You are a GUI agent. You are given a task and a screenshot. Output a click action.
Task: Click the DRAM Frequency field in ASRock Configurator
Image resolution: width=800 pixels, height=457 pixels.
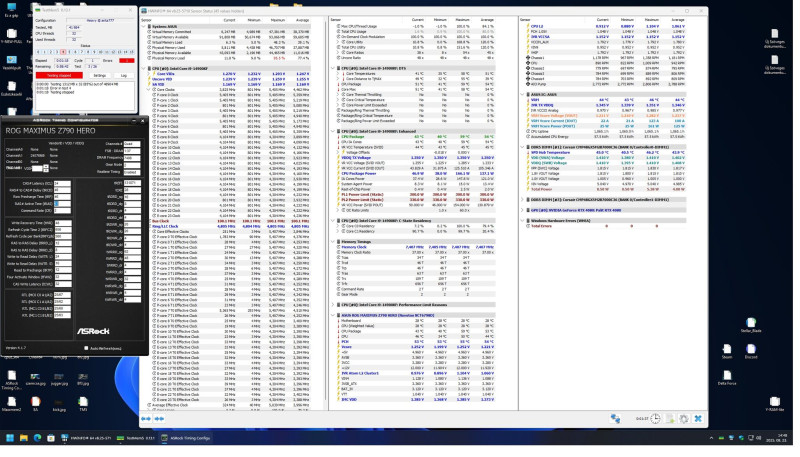coord(132,158)
